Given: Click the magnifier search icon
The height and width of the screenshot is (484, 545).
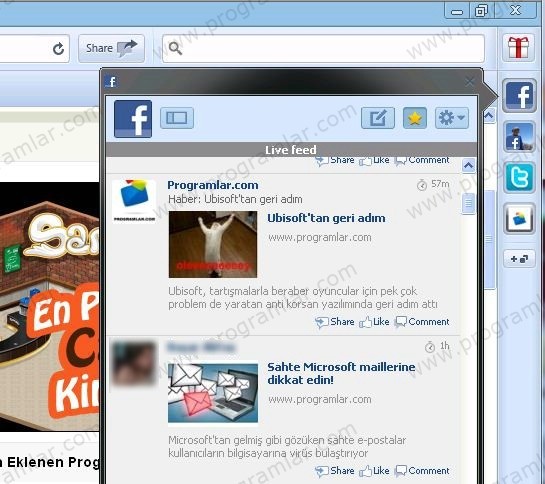Looking at the screenshot, I should 175,48.
